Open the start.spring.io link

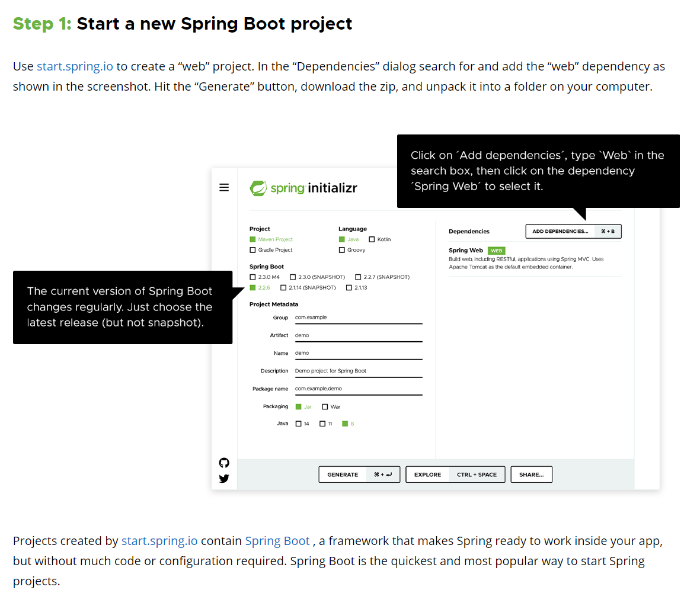(75, 66)
